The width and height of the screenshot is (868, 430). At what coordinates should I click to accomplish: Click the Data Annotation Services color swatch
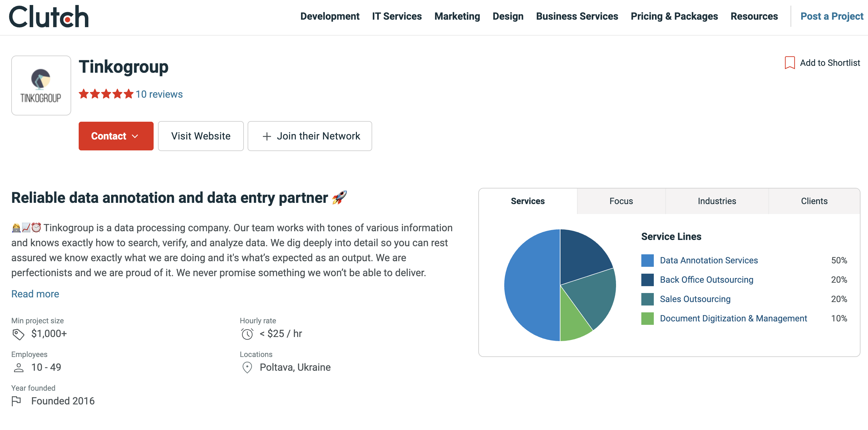[647, 260]
